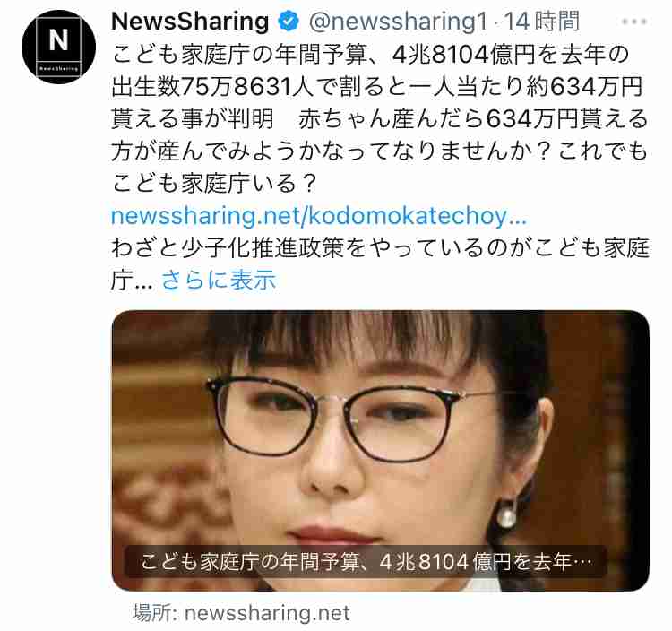Click the tweet's first line about 年間予算

tap(370, 55)
